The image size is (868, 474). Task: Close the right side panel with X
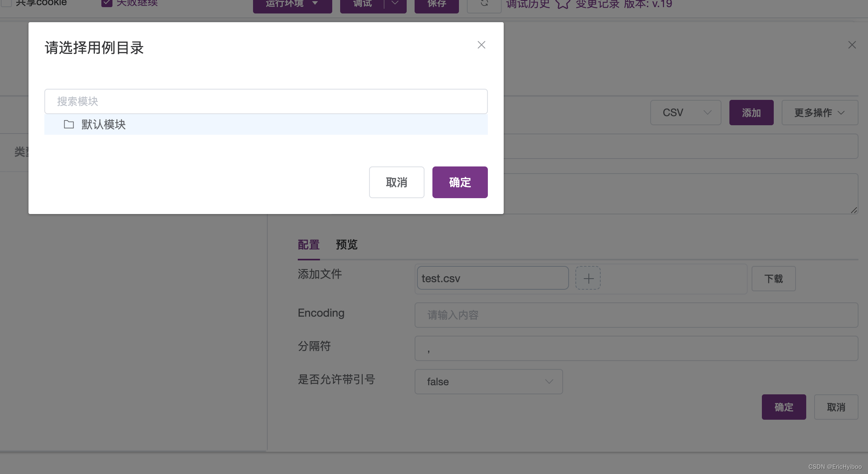[852, 45]
